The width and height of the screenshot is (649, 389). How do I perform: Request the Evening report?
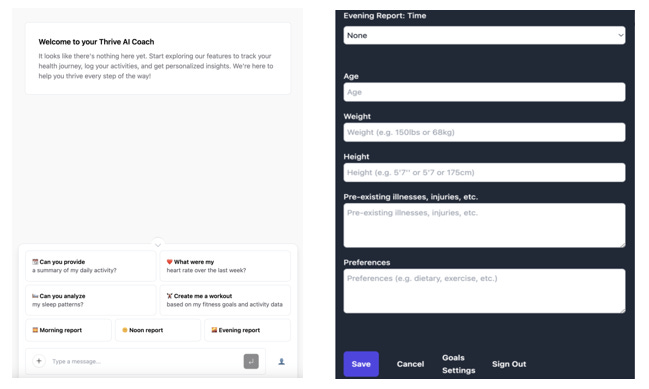[248, 330]
